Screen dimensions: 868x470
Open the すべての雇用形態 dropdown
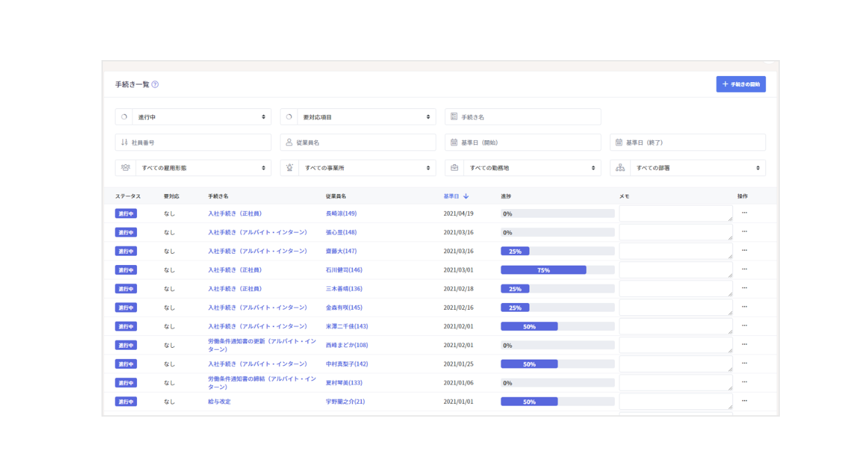(200, 168)
